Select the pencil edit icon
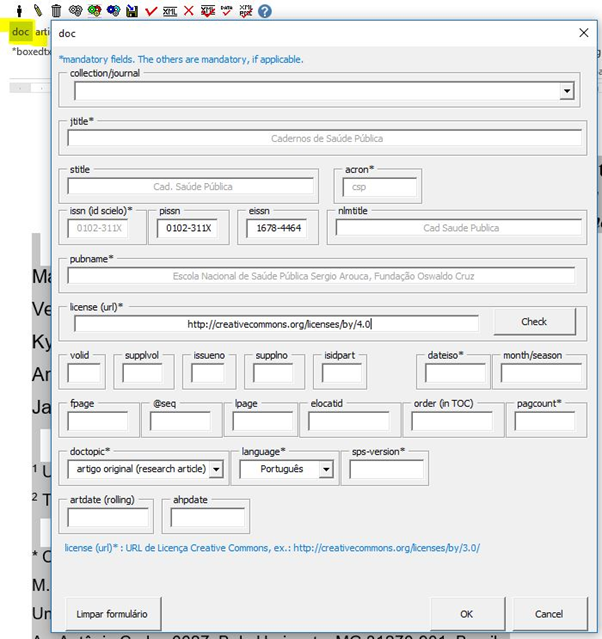The width and height of the screenshot is (602, 639). [x=38, y=11]
